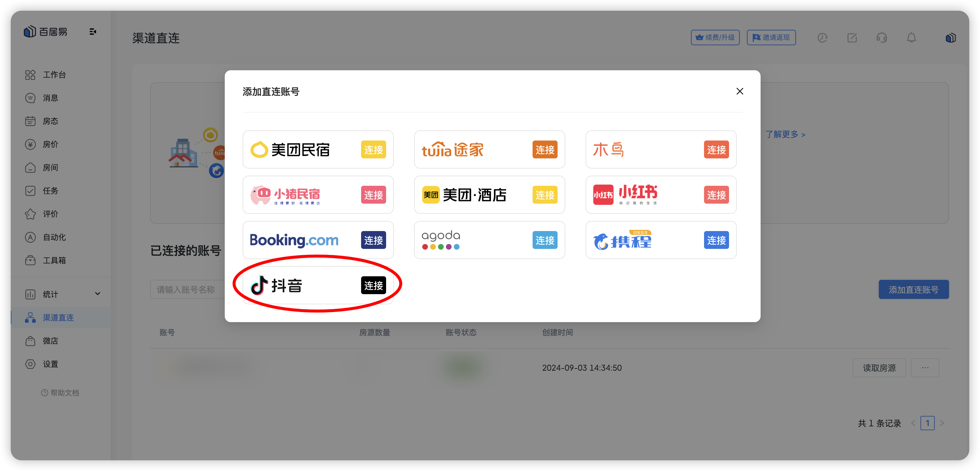The width and height of the screenshot is (980, 471).
Task: Click the edit note icon in the header
Action: (852, 38)
